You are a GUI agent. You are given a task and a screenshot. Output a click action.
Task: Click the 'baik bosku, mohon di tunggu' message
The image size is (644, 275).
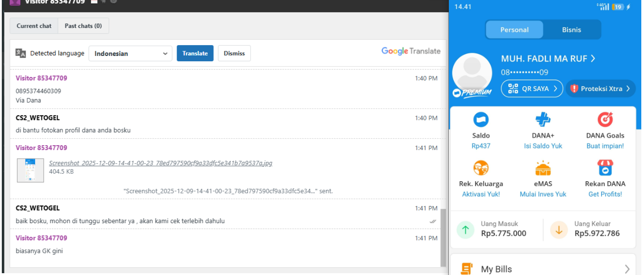120,221
